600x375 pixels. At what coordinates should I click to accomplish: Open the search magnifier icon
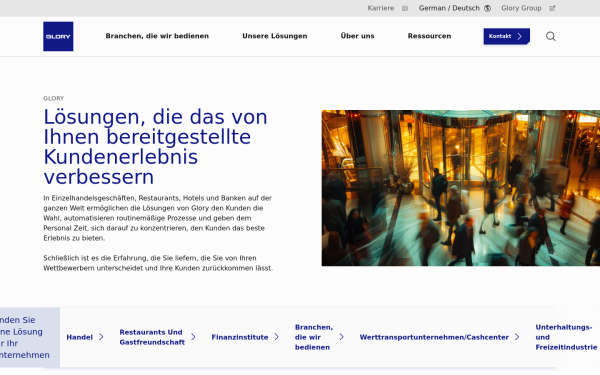click(551, 36)
